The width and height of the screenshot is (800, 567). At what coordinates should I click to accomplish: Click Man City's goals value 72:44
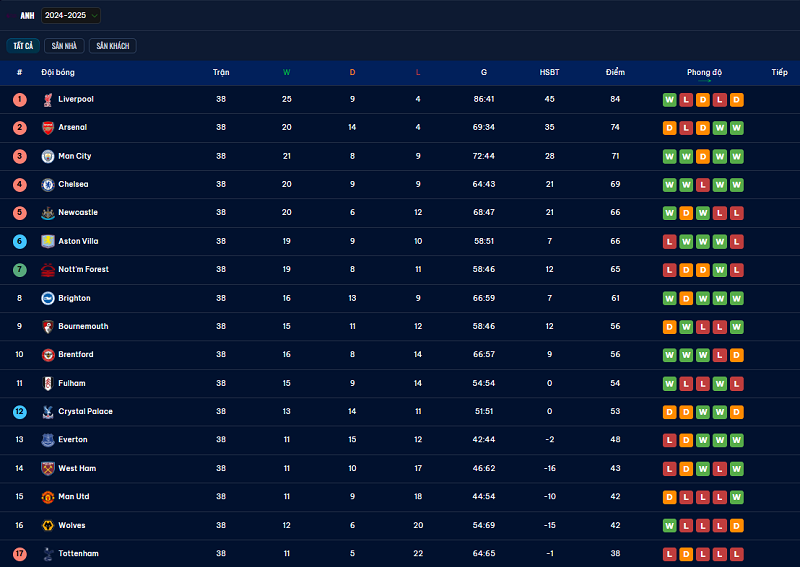pos(484,156)
